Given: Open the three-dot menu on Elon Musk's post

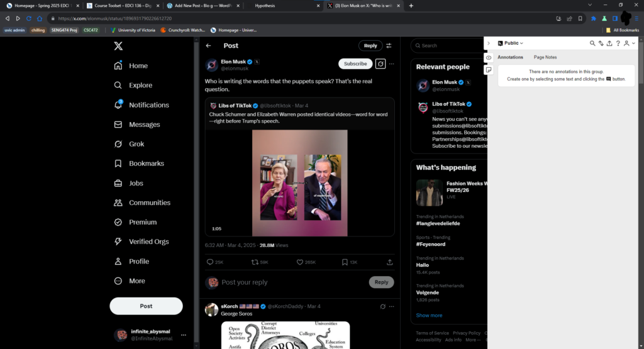Looking at the screenshot, I should tap(391, 64).
